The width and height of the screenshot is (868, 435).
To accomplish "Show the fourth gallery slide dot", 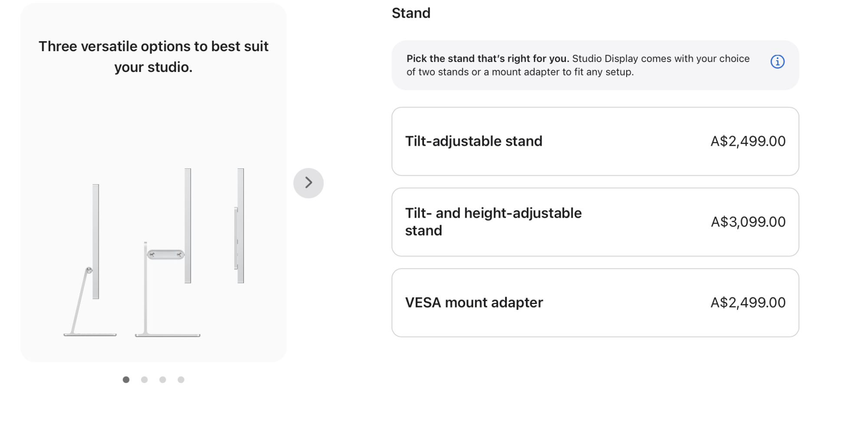I will click(181, 379).
